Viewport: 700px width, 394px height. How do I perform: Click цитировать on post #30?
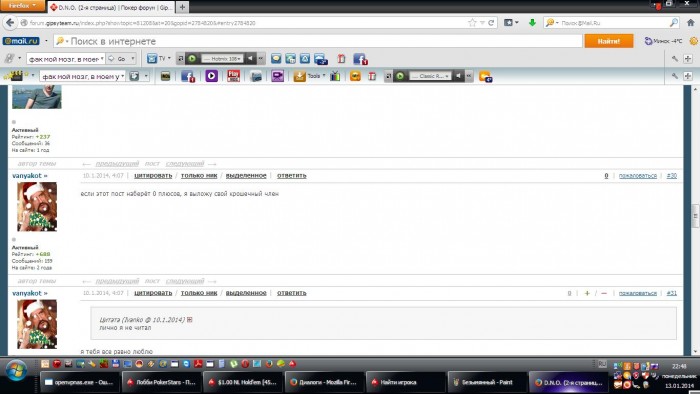[153, 176]
